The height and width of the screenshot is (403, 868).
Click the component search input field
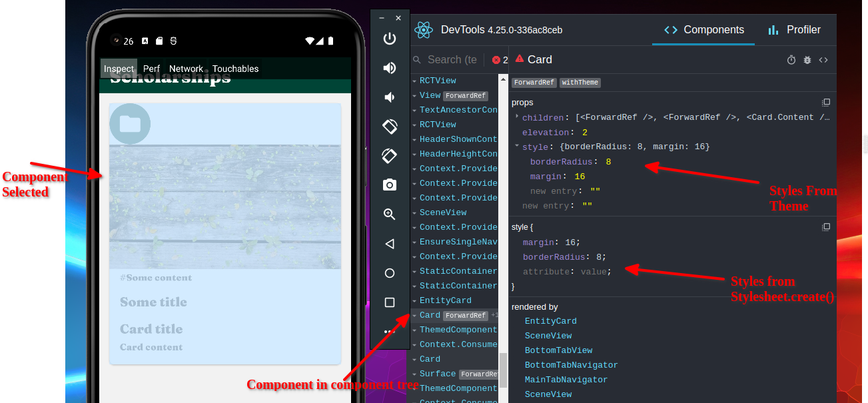452,60
